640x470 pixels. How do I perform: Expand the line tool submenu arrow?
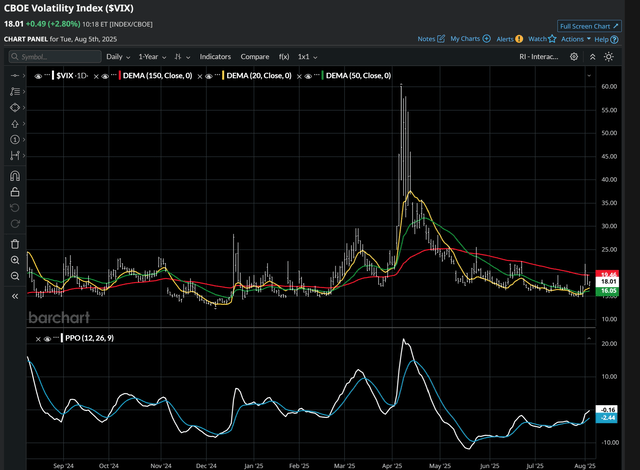coord(24,75)
